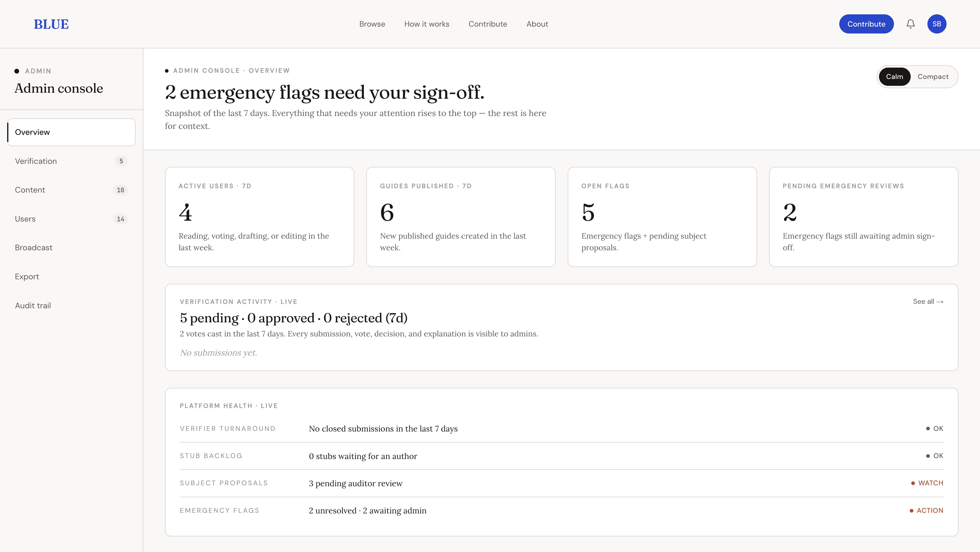This screenshot has height=552, width=980.
Task: Click 'Verification Activity · Live' label
Action: pos(238,301)
